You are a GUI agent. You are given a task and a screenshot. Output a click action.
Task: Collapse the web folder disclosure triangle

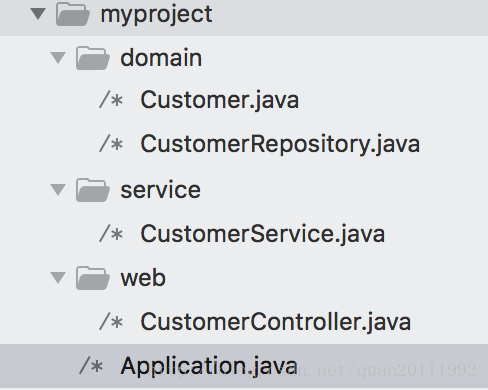click(x=58, y=277)
